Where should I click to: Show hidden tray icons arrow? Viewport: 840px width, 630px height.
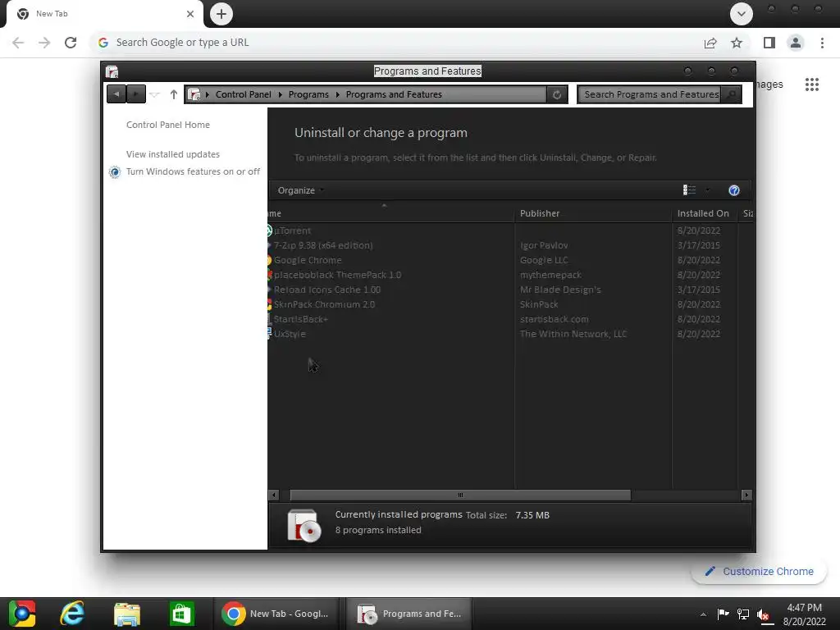coord(703,614)
